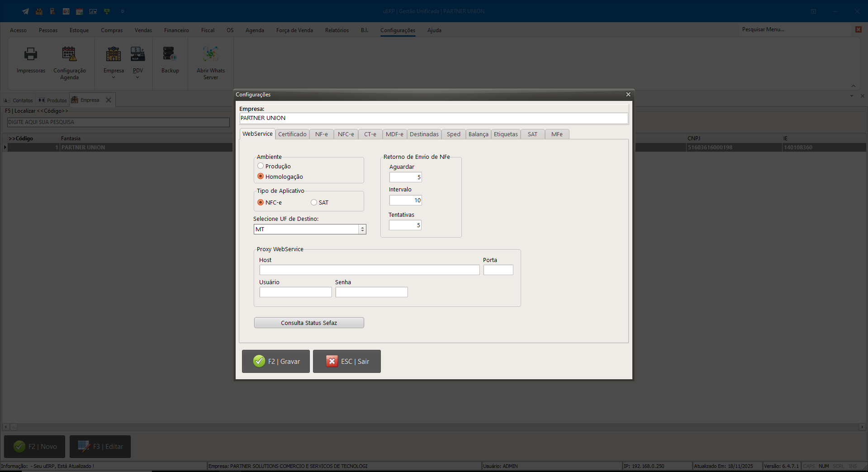Open the UF de Destino dropdown

tap(362, 229)
